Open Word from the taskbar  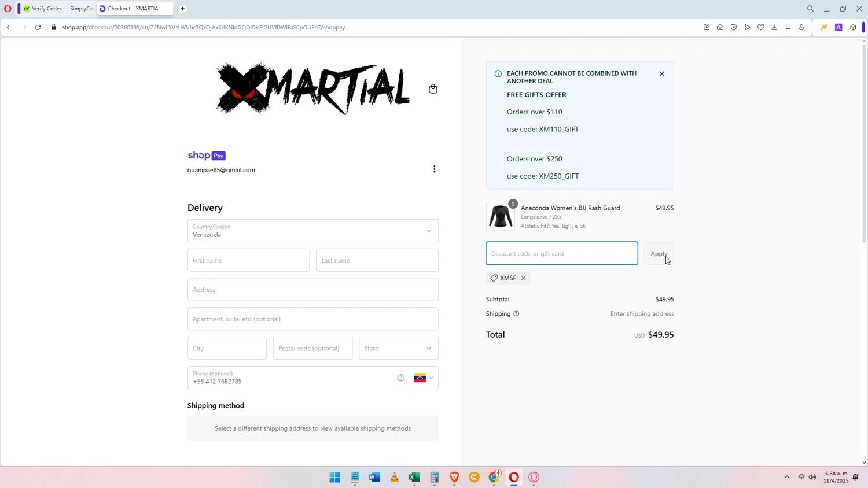pos(374,477)
